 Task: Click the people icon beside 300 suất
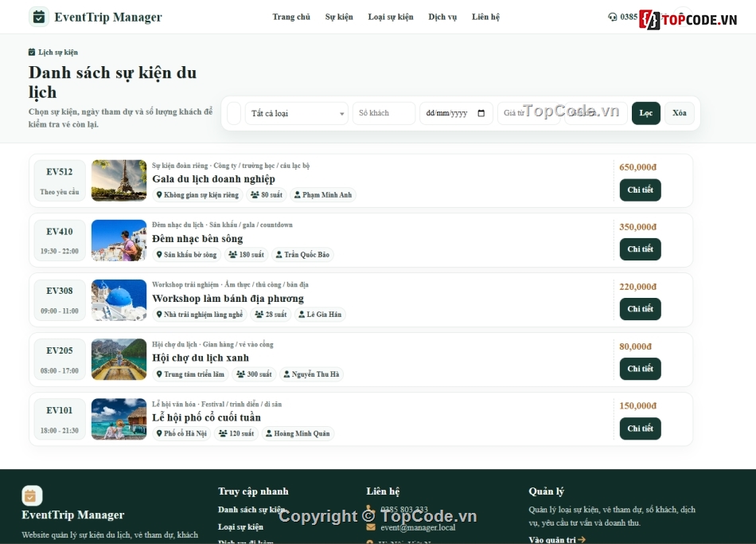[x=240, y=374]
